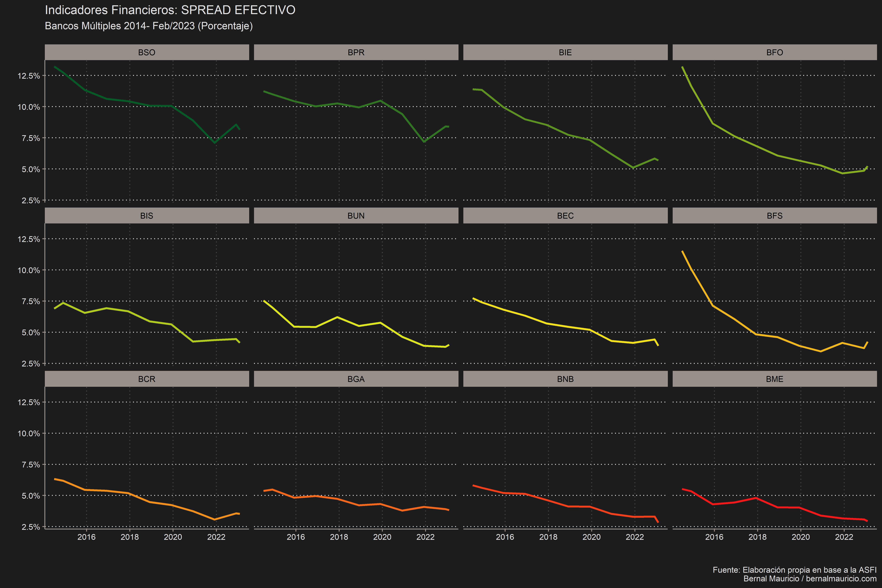Click the 2016 x-axis label under BCR
Image resolution: width=882 pixels, height=588 pixels.
(86, 537)
